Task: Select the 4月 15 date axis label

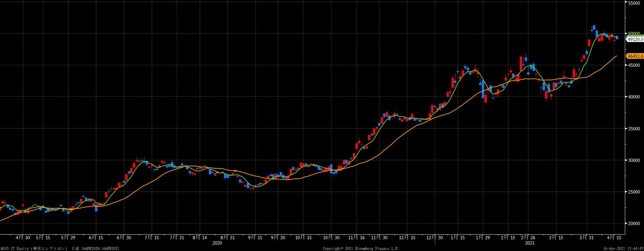Action: [x=614, y=238]
